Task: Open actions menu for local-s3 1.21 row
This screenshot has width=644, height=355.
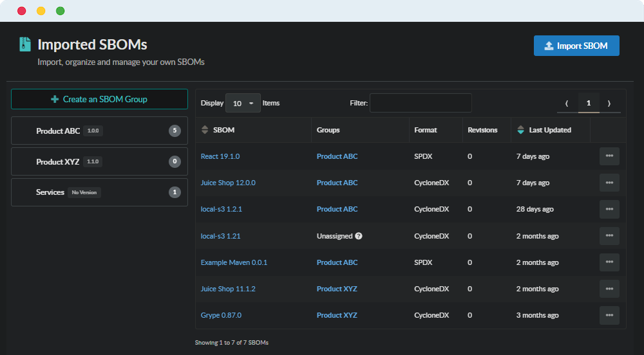Action: [609, 236]
